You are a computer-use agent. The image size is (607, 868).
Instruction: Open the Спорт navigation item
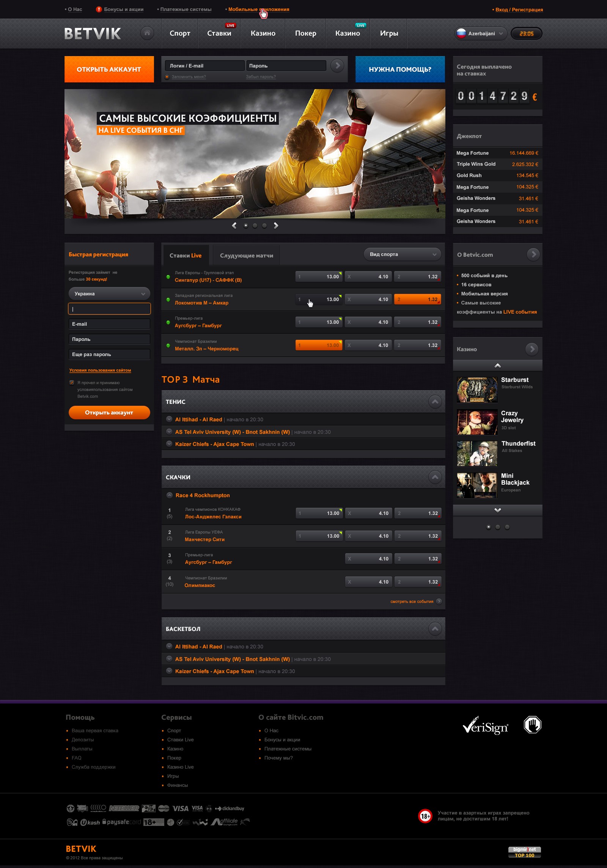[x=180, y=33]
